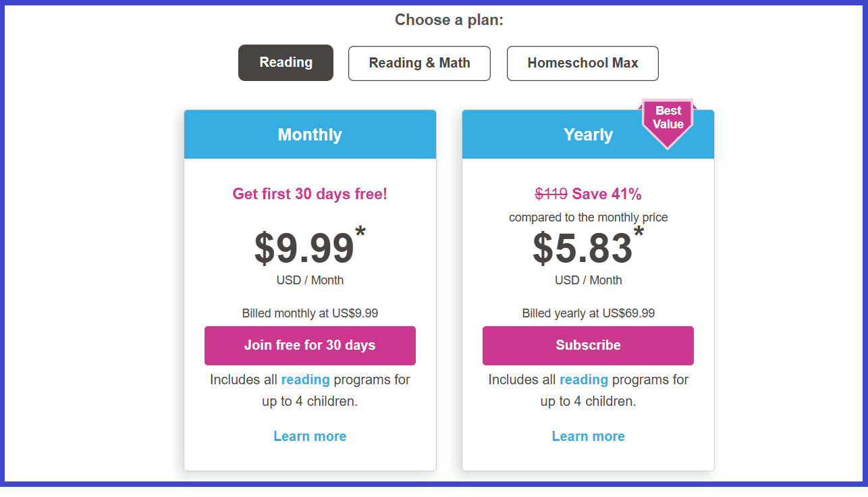Viewport: 868px width, 497px height.
Task: Click the pink 'Best Value' badge
Action: point(668,119)
